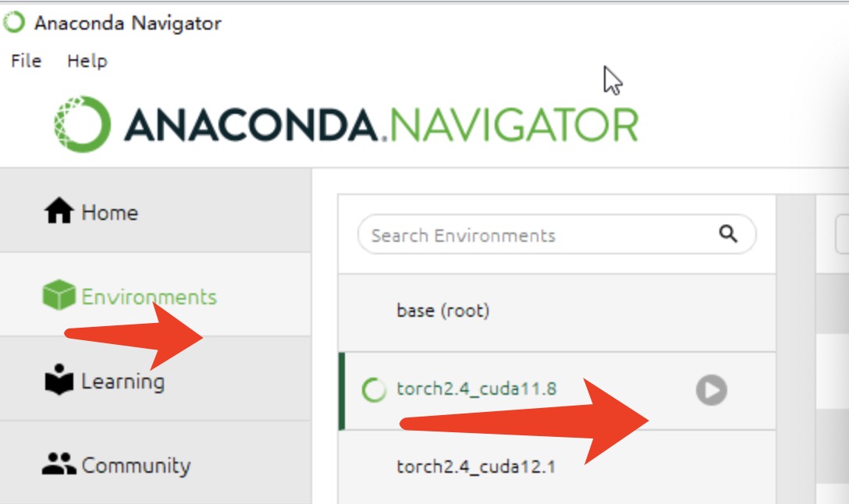Select the torch2.4_cuda11.8 environment name
The height and width of the screenshot is (504, 849).
(x=476, y=389)
